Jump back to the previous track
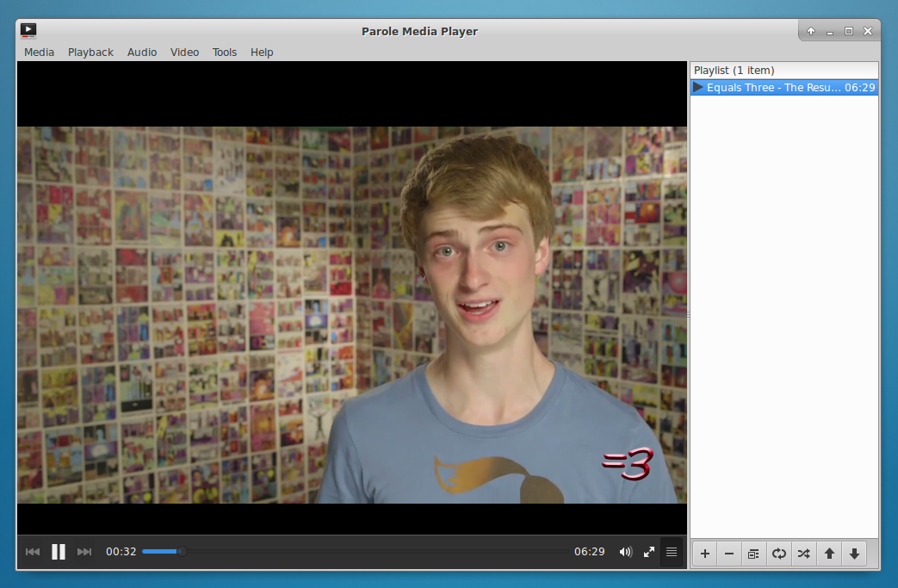This screenshot has height=588, width=898. [x=33, y=552]
